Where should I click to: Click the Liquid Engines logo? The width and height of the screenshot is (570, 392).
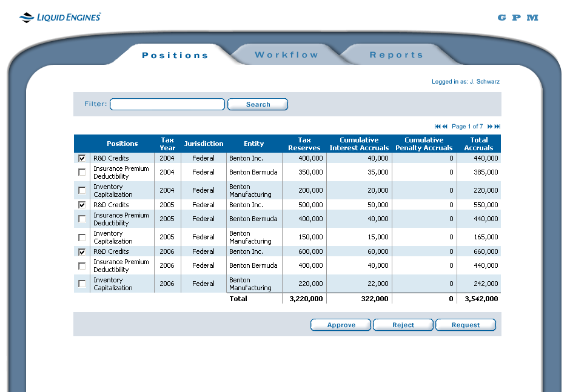[x=60, y=18]
